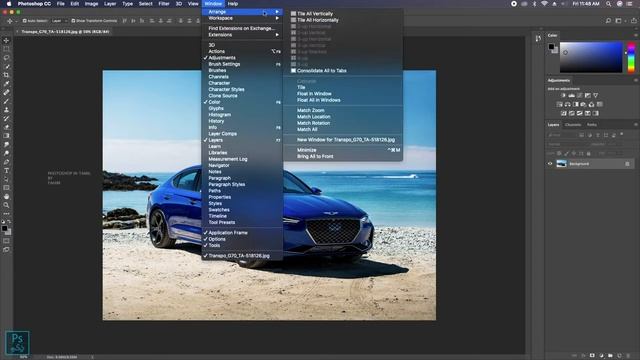Viewport: 640px width, 360px height.
Task: Add a Vibrance adjustment
Action: [x=596, y=96]
